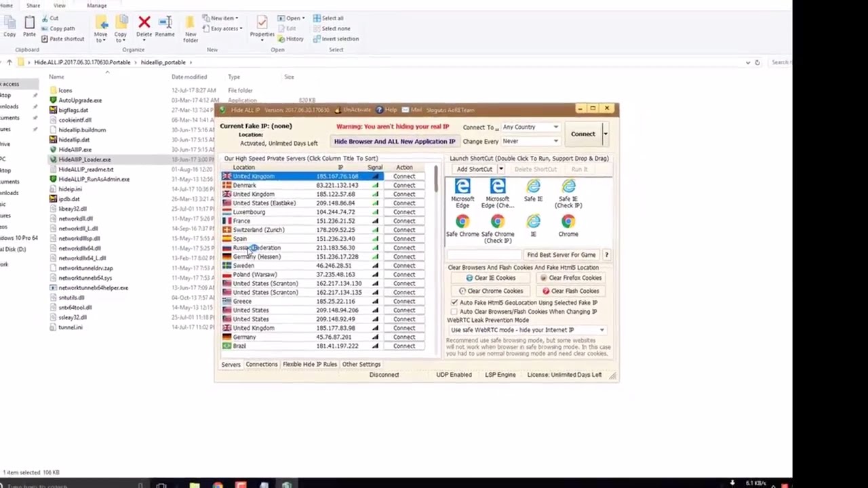This screenshot has width=868, height=488.
Task: Click the Clear Flash Cookies button
Action: pyautogui.click(x=571, y=291)
